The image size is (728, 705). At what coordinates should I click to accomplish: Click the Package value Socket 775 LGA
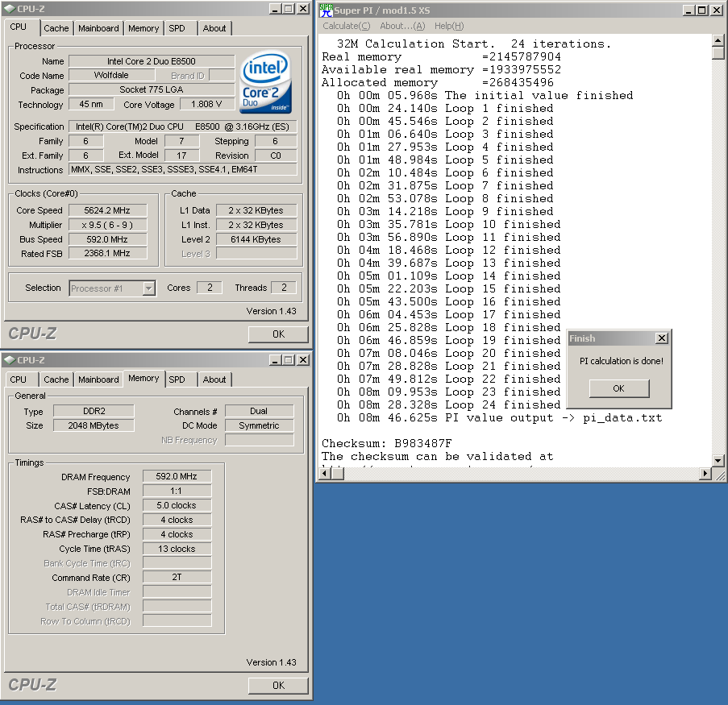point(152,89)
